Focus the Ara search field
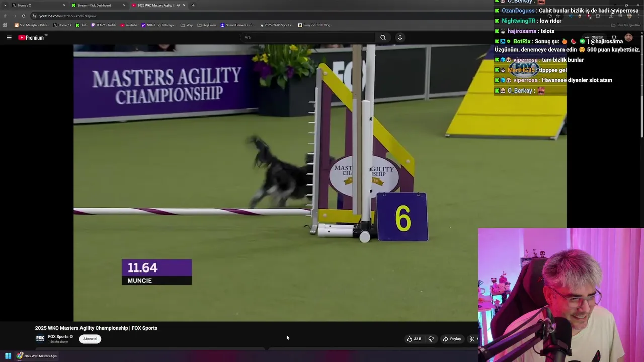The image size is (644, 362). 307,37
